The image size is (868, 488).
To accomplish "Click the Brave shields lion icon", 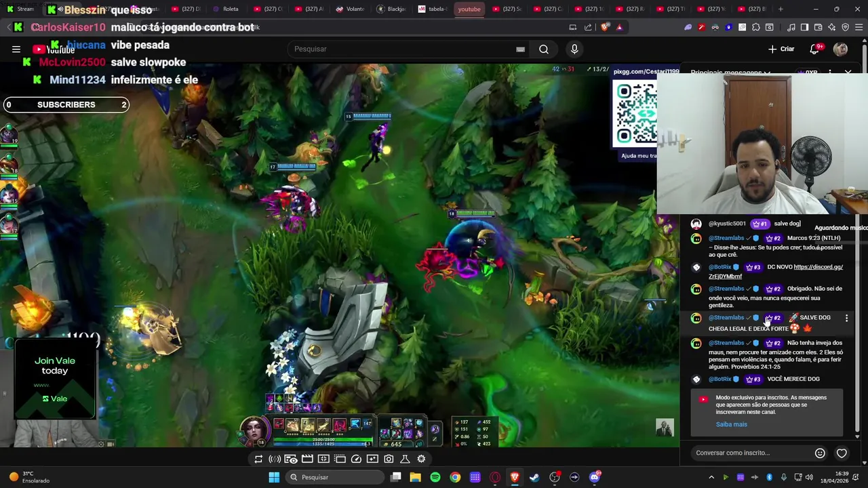I will (x=604, y=27).
